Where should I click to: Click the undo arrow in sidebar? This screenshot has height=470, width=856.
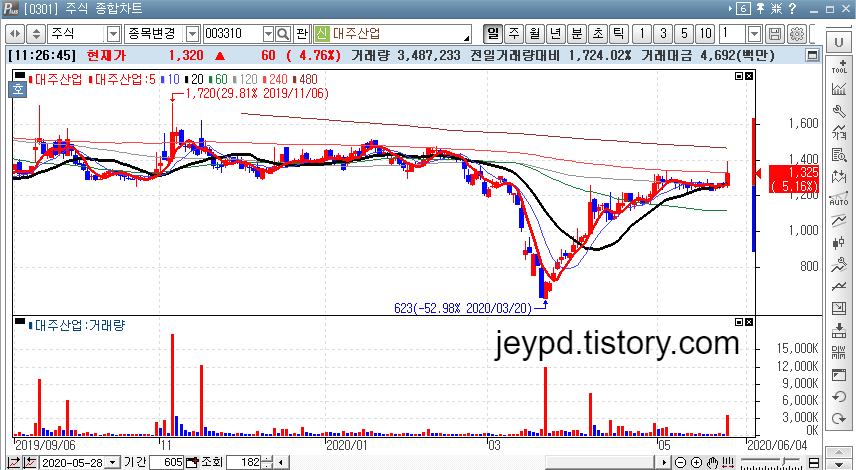pos(839,397)
